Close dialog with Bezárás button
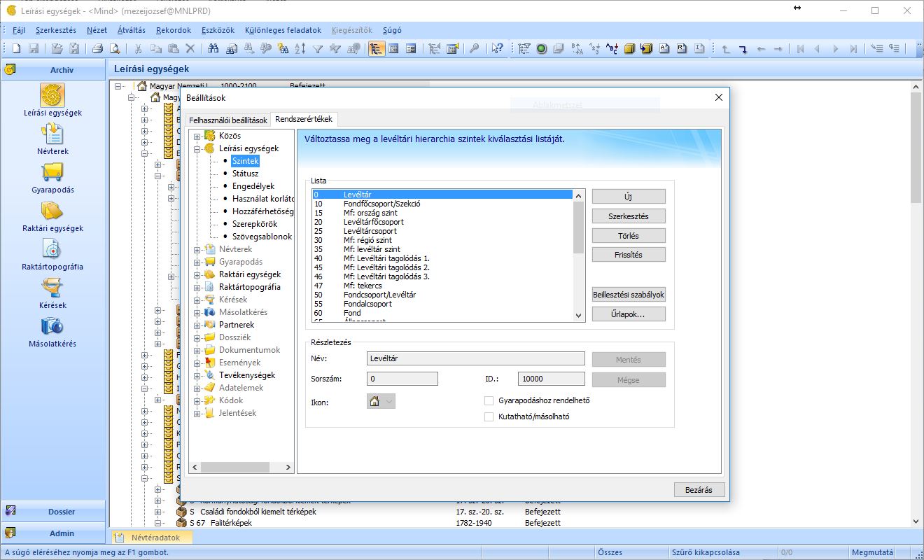The width and height of the screenshot is (924, 560). pyautogui.click(x=699, y=490)
